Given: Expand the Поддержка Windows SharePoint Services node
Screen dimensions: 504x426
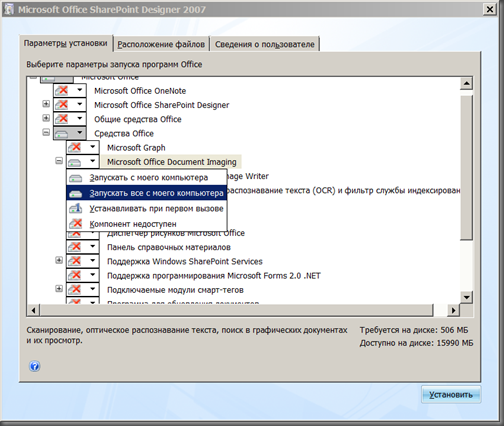Looking at the screenshot, I should click(59, 260).
